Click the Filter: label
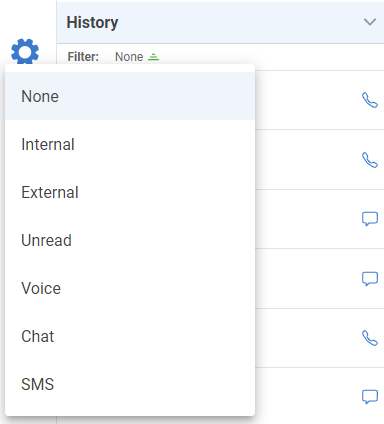 point(83,57)
